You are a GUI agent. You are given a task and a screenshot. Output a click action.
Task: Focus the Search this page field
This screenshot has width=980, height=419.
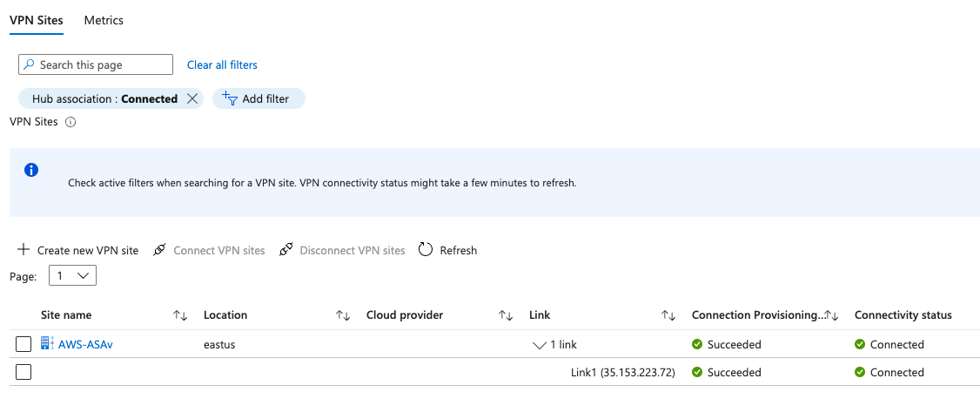(x=96, y=65)
